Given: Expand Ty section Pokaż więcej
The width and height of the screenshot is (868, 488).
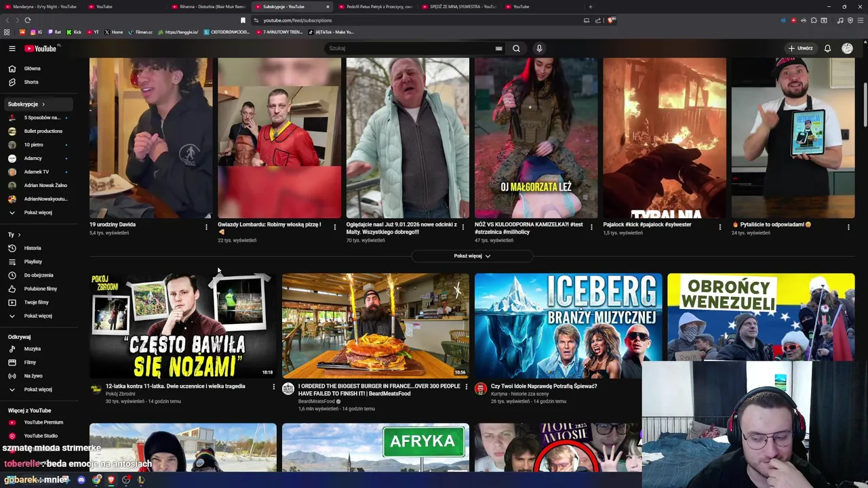Looking at the screenshot, I should (x=38, y=316).
